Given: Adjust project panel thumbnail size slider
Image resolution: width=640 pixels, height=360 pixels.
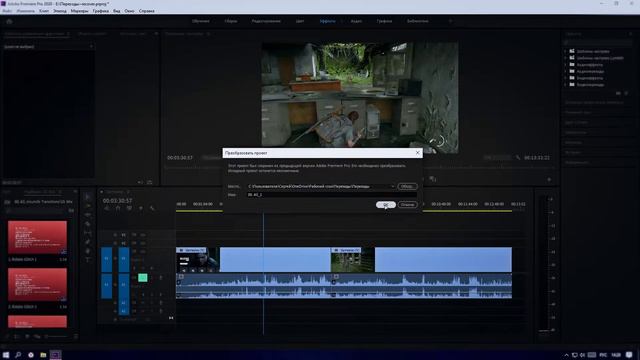Looking at the screenshot, I should [x=56, y=336].
